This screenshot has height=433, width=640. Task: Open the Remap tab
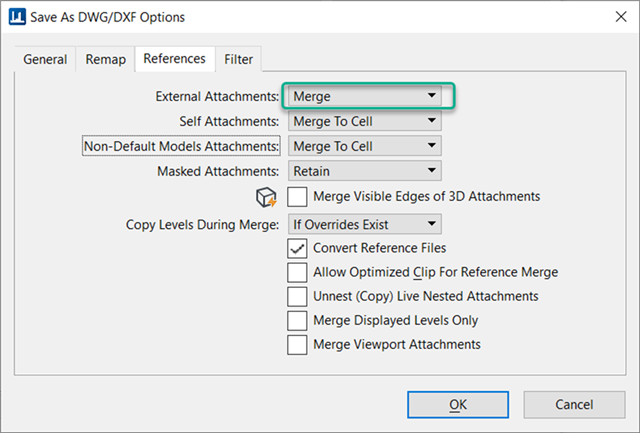[x=105, y=60]
